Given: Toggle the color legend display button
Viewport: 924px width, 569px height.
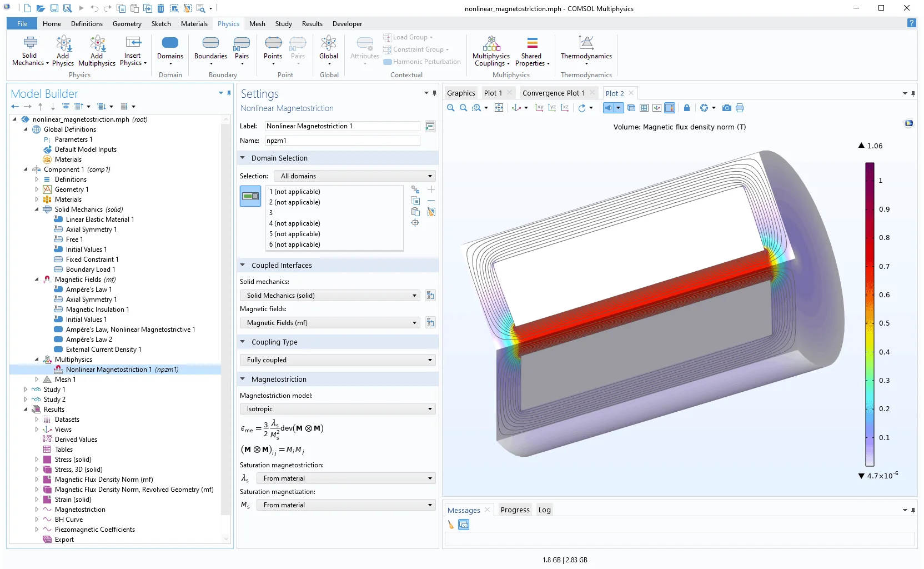Looking at the screenshot, I should (670, 108).
